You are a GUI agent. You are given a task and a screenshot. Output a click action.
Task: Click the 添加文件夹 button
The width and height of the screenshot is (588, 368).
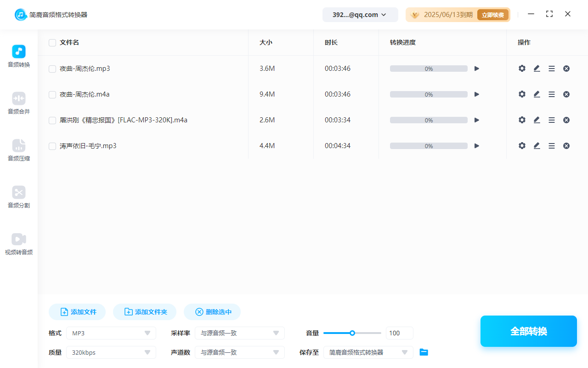point(145,312)
